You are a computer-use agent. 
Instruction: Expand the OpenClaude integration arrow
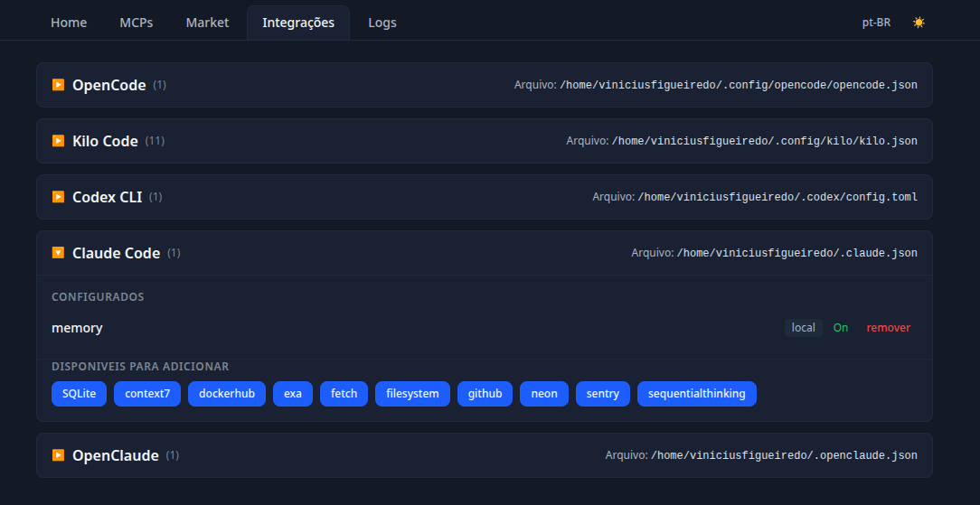tap(58, 455)
